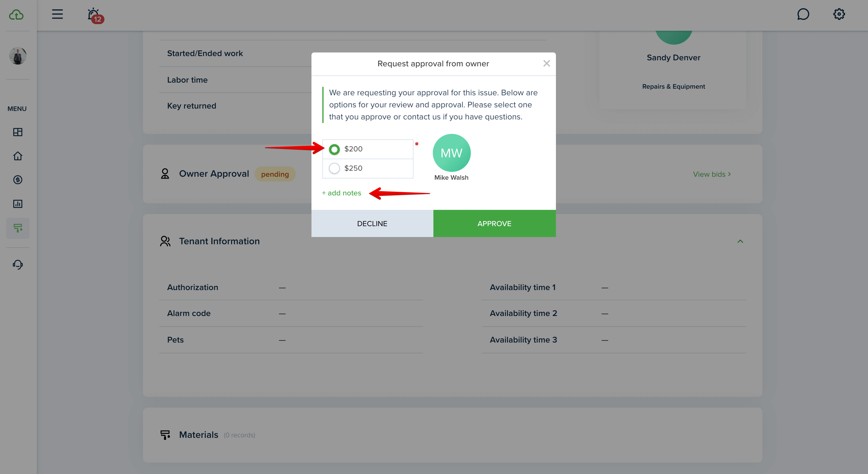Select the $250 bid option
This screenshot has height=474, width=868.
click(368, 168)
